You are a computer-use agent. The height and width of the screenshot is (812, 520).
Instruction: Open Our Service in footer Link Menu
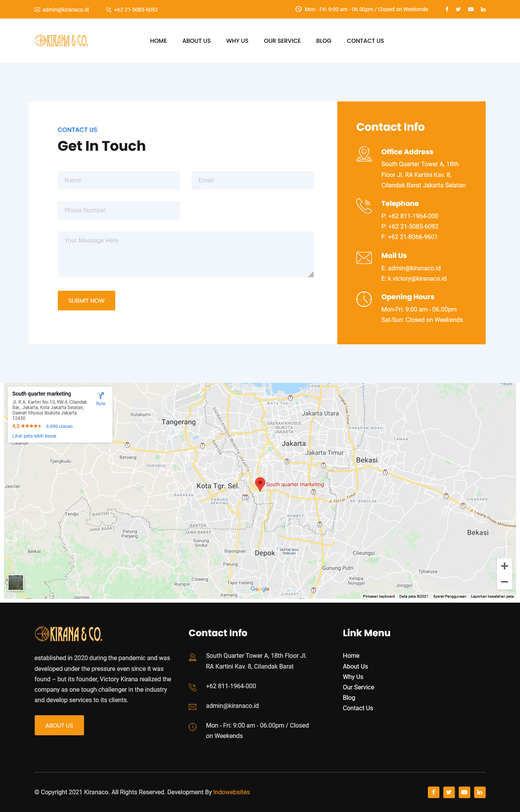click(358, 687)
